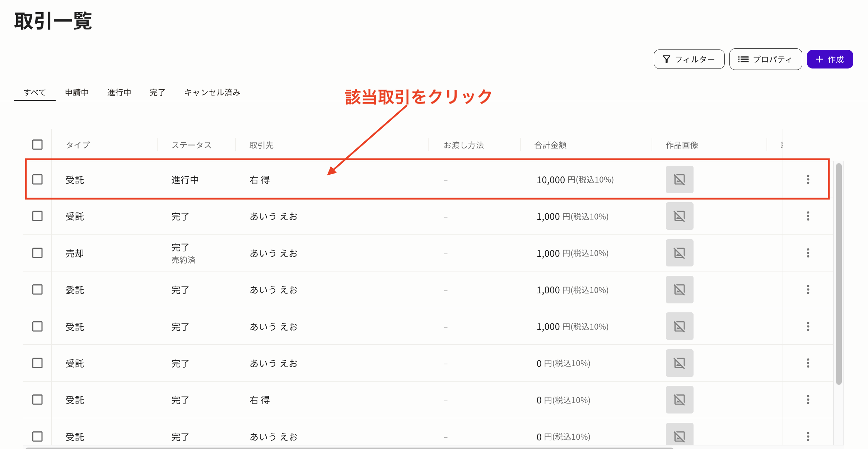Image resolution: width=868 pixels, height=449 pixels.
Task: Toggle the select-all header checkbox
Action: (37, 145)
